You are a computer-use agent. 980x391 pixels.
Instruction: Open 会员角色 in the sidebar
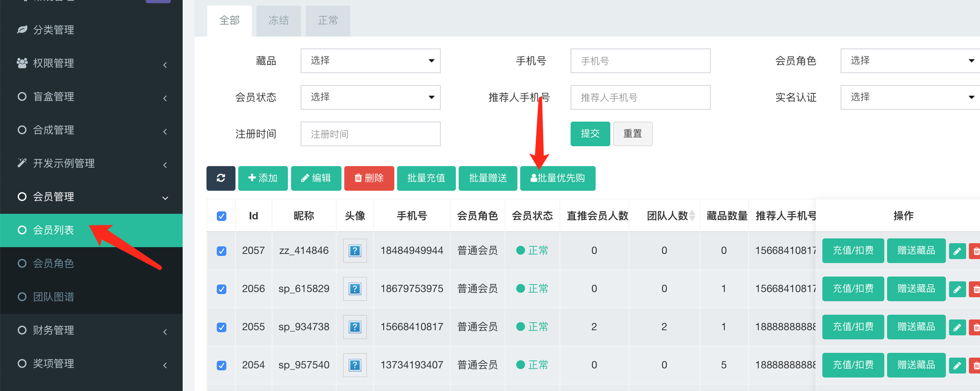(x=53, y=263)
